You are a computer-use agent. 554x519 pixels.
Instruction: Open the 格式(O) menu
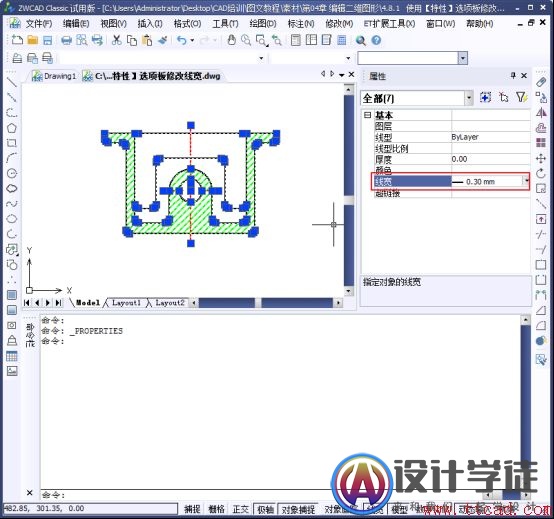click(x=187, y=24)
